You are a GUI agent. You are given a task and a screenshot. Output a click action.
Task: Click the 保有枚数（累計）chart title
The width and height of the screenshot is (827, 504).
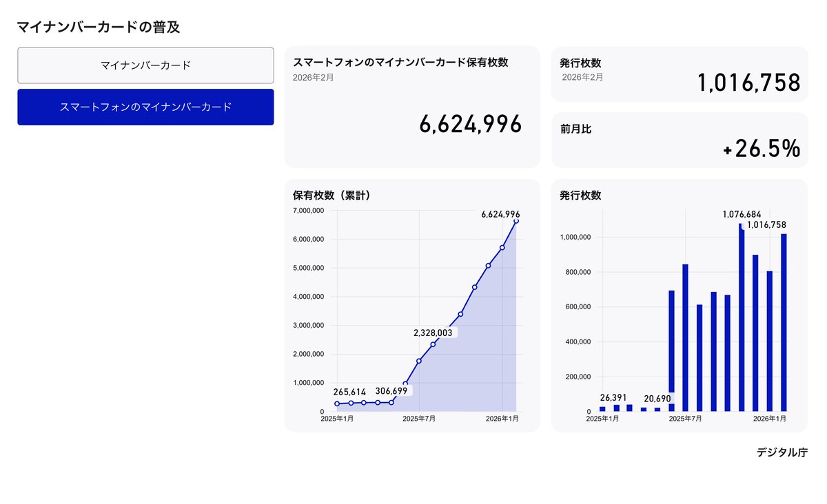pyautogui.click(x=331, y=195)
